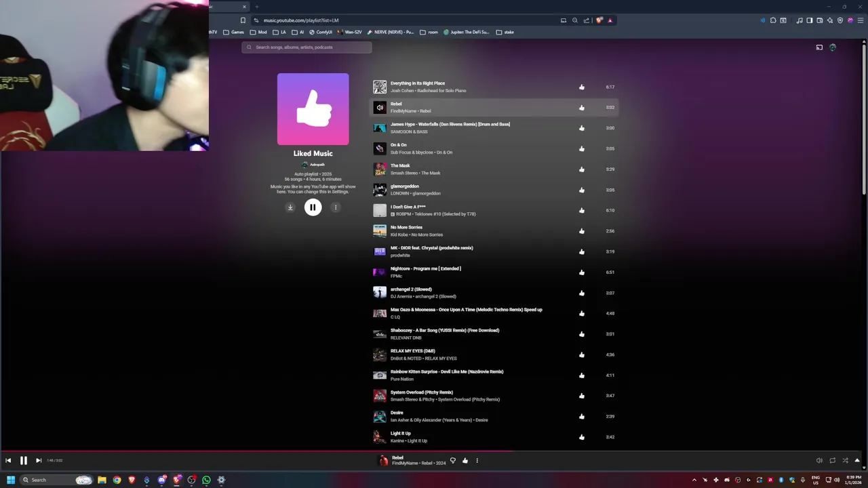The image size is (868, 488).
Task: Adjust volume icon in player bar
Action: 819,460
